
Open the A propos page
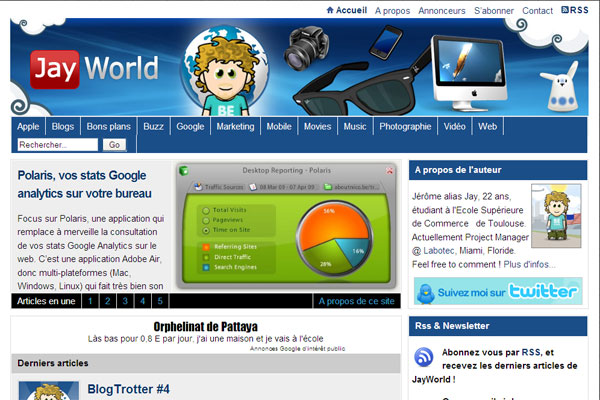392,11
